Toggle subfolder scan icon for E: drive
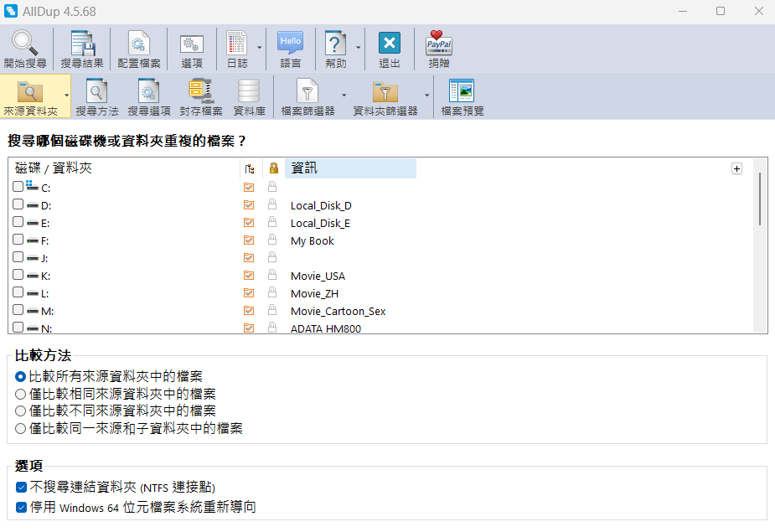This screenshot has height=532, width=775. 249,223
